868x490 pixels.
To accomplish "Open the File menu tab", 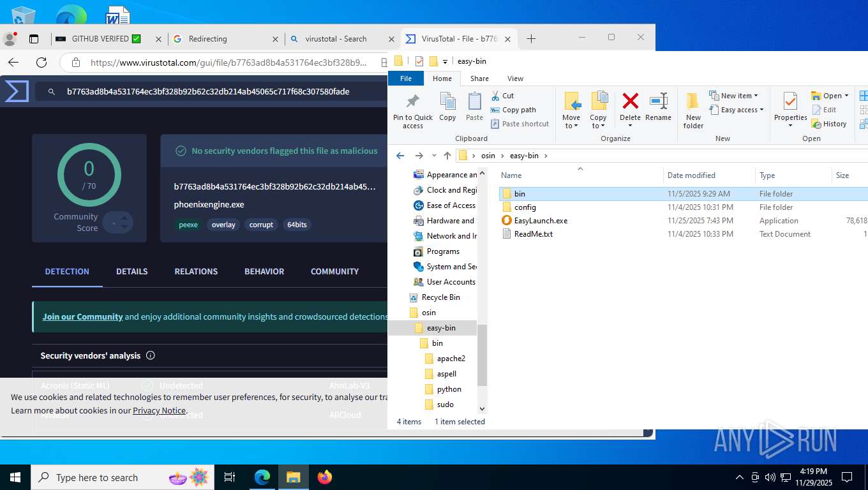I will coord(405,78).
